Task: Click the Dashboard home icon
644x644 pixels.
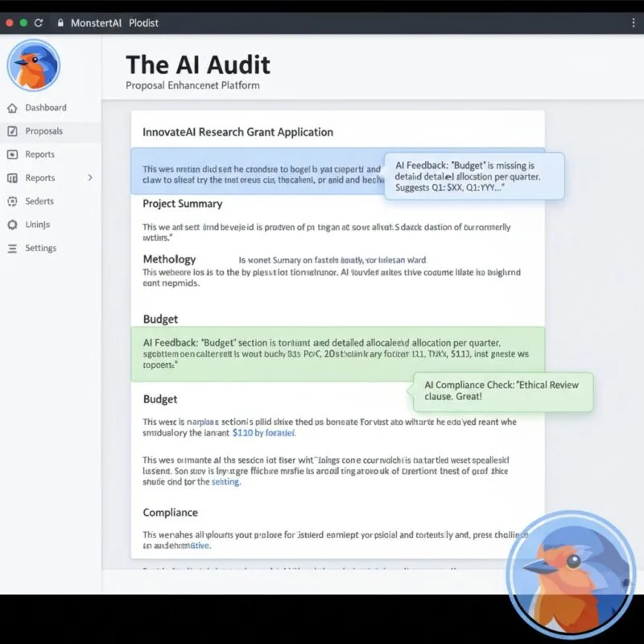Action: coord(12,108)
